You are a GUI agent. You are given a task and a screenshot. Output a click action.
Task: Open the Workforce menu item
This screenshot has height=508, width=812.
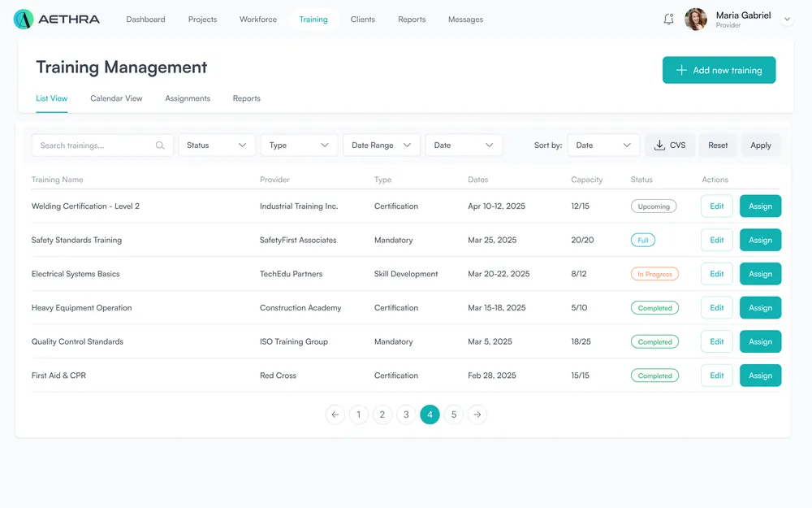click(x=258, y=20)
